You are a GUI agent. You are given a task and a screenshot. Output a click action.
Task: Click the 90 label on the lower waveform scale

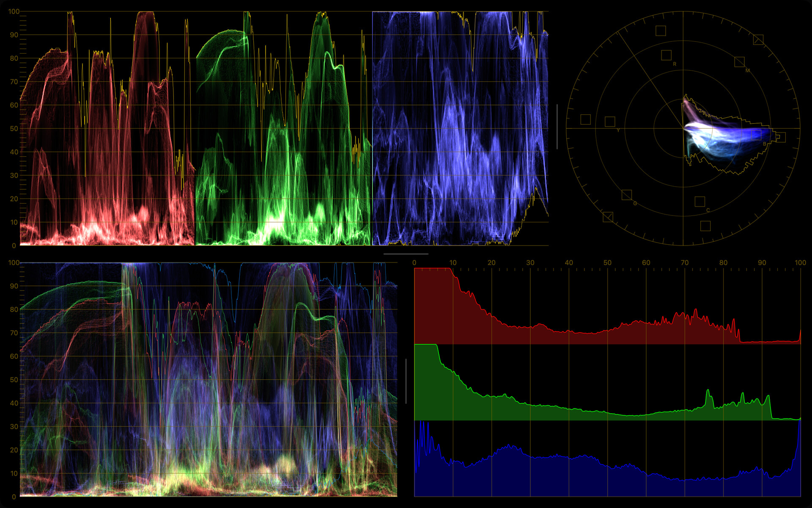pos(14,286)
